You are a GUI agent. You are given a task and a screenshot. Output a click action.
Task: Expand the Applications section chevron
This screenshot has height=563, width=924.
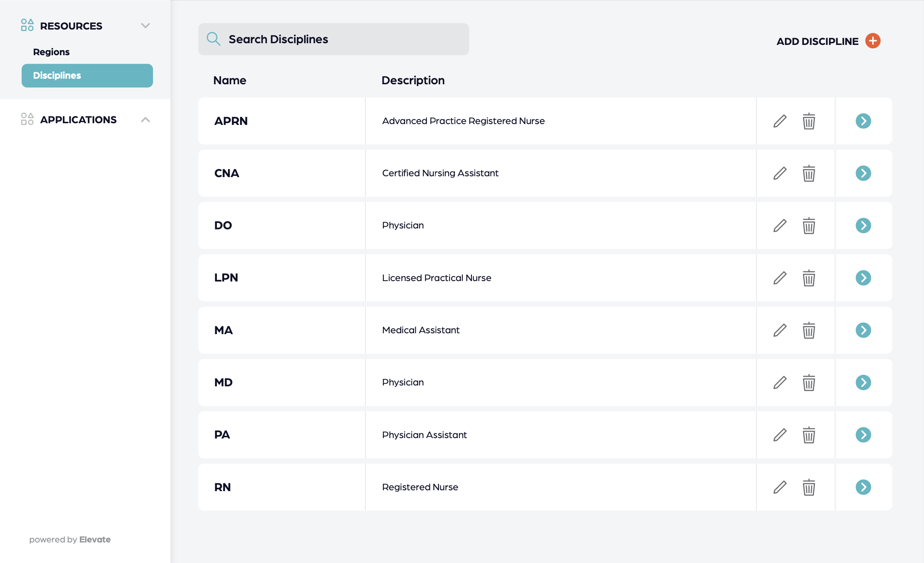pyautogui.click(x=145, y=120)
